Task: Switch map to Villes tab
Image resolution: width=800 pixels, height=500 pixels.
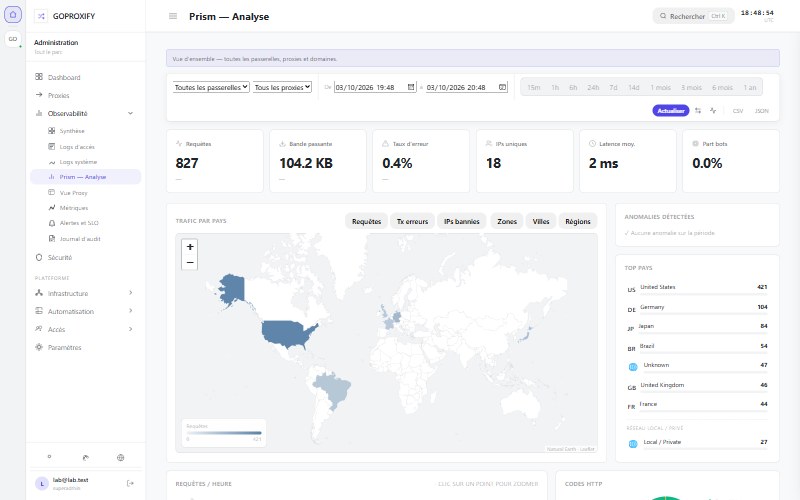Action: [x=541, y=221]
